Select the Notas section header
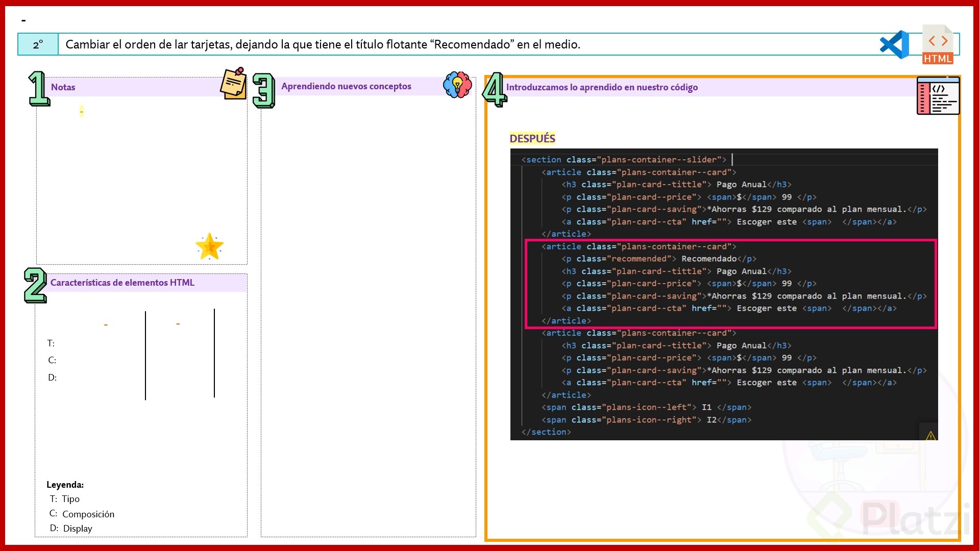Viewport: 980px width, 551px height. [63, 87]
